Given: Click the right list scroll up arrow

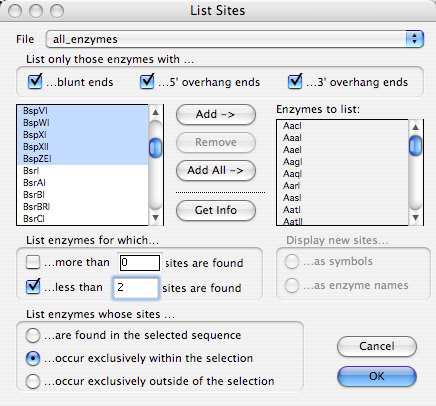Looking at the screenshot, I should coord(415,127).
